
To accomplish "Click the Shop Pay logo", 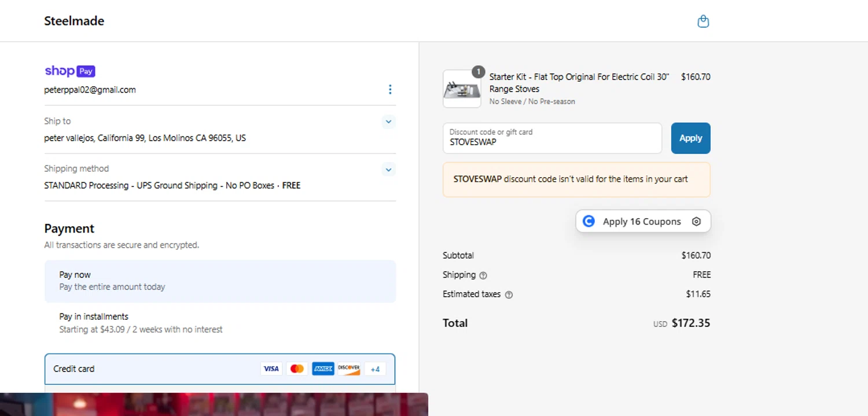I will 69,71.
